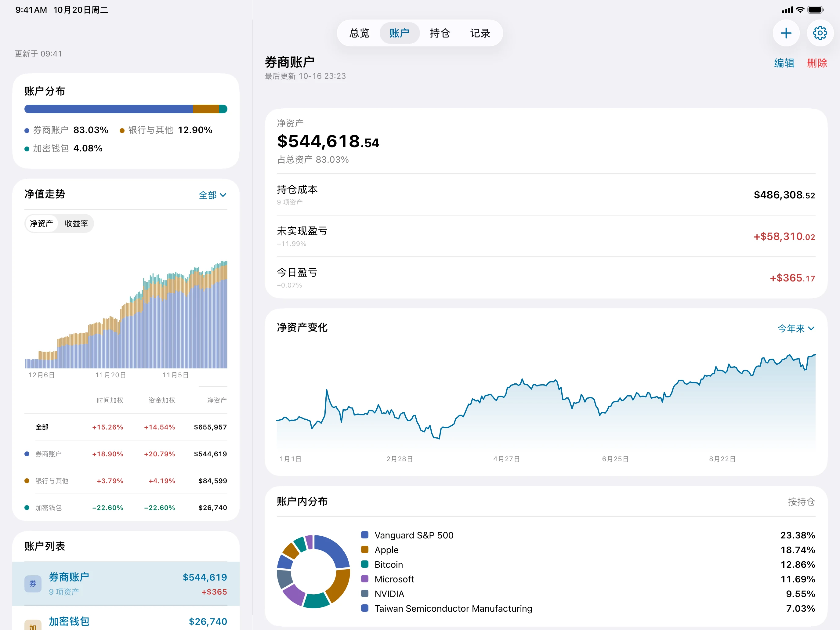Tap the Wi-Fi icon in the status bar
Viewport: 840px width, 630px height.
(800, 10)
